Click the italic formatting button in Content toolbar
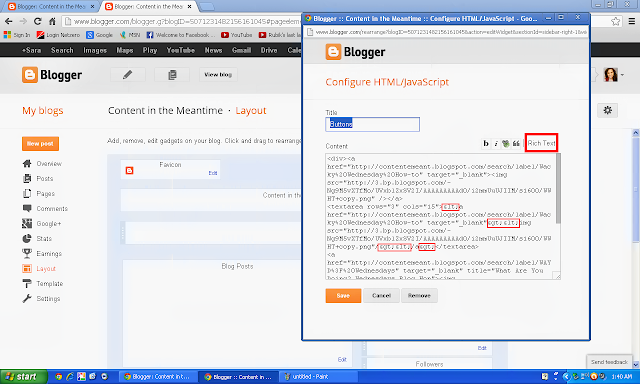 tap(496, 144)
